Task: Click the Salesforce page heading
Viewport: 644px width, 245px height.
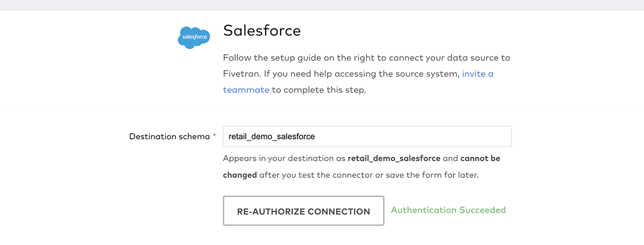Action: 262,31
